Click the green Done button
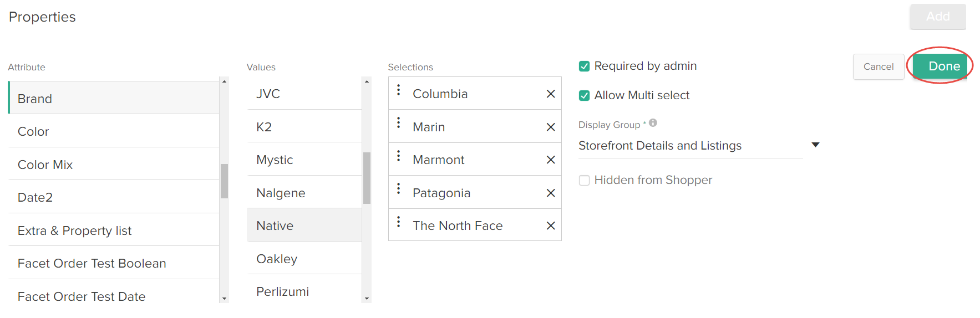The image size is (980, 318). point(940,66)
